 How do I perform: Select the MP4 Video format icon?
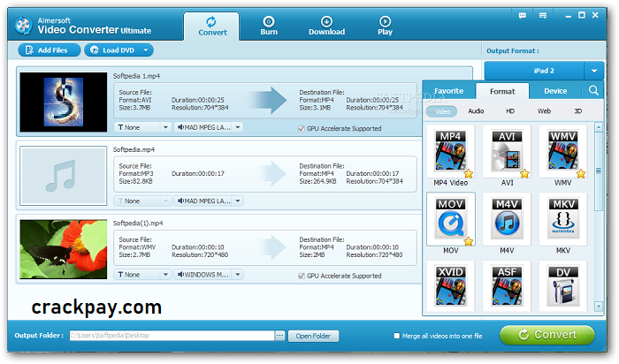[450, 151]
